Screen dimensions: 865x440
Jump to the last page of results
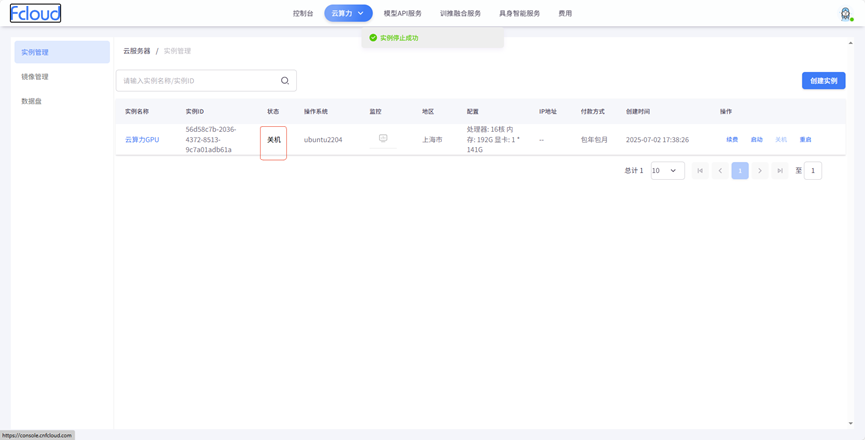point(780,171)
